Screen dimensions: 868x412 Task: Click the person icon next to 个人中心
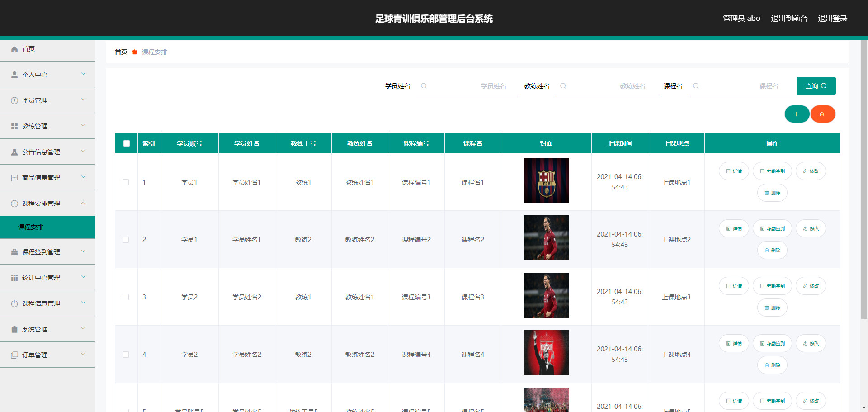click(x=14, y=75)
